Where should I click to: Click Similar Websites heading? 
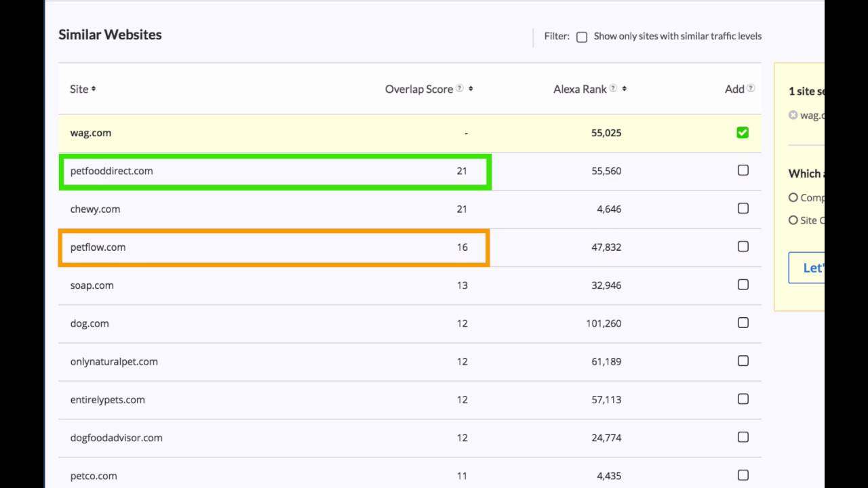click(x=110, y=35)
